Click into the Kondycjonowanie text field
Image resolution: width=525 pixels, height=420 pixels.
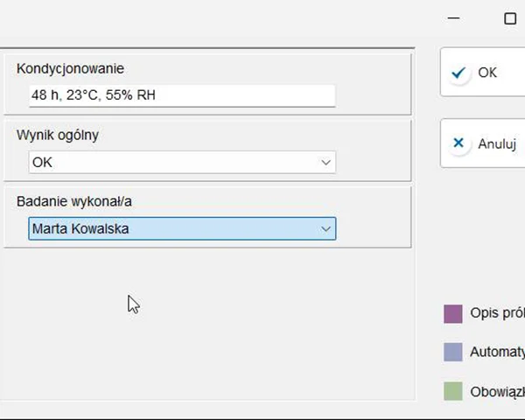(182, 95)
